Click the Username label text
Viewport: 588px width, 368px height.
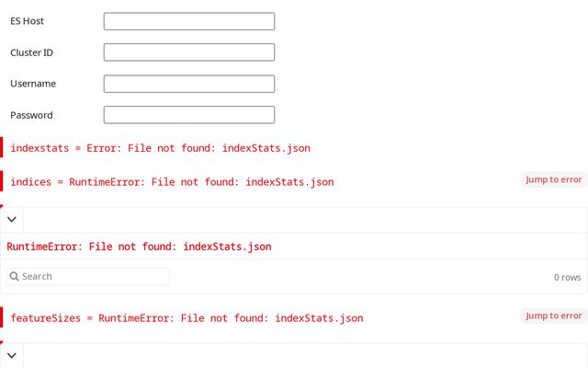coord(33,84)
